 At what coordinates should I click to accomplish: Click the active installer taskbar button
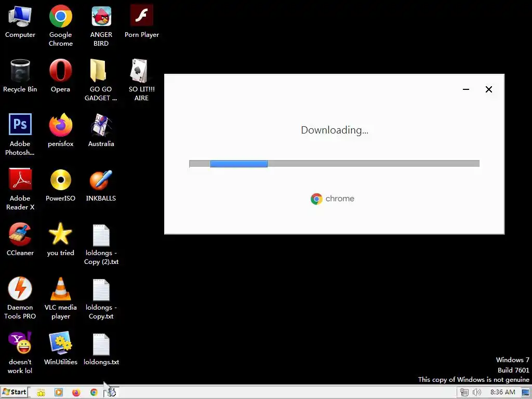(x=112, y=393)
